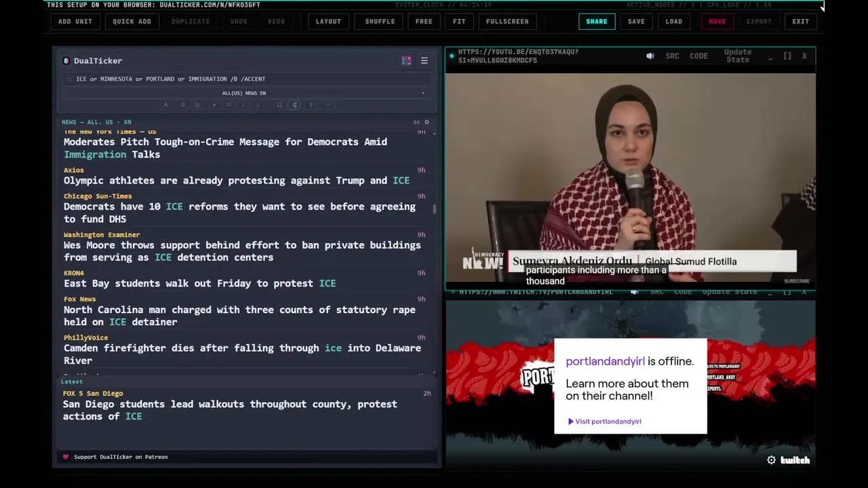
Task: Click the SAVE button
Action: coord(636,22)
